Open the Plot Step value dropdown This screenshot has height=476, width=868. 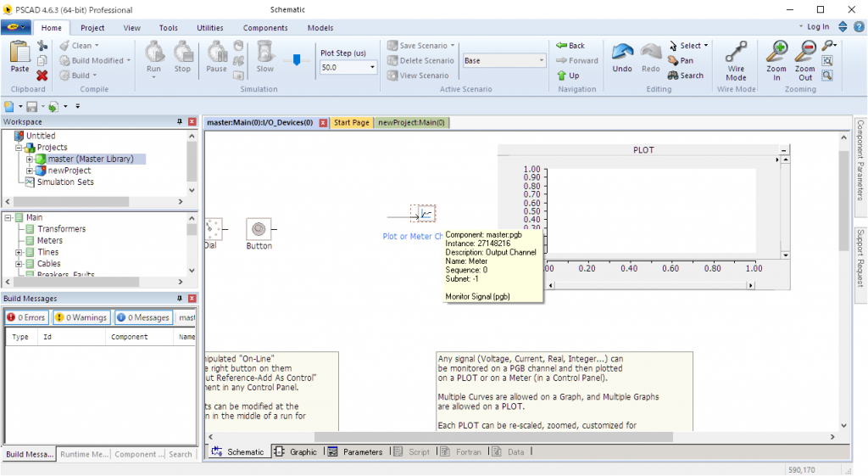372,67
